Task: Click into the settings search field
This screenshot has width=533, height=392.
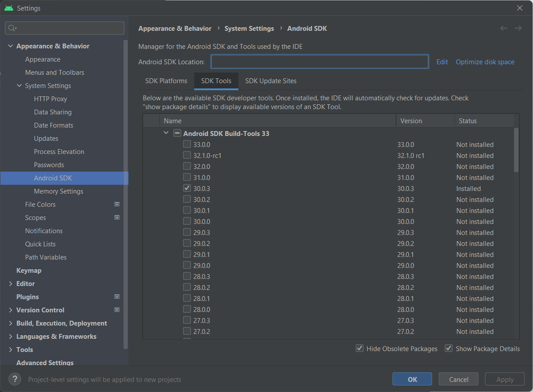Action: (65, 28)
